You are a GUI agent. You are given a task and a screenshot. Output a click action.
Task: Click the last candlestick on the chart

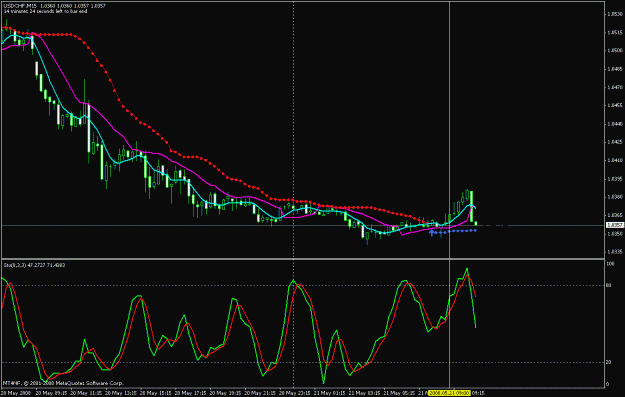pos(476,224)
